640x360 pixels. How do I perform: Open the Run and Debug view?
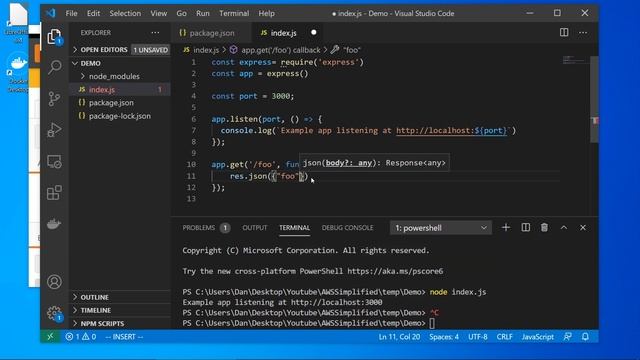point(54,130)
